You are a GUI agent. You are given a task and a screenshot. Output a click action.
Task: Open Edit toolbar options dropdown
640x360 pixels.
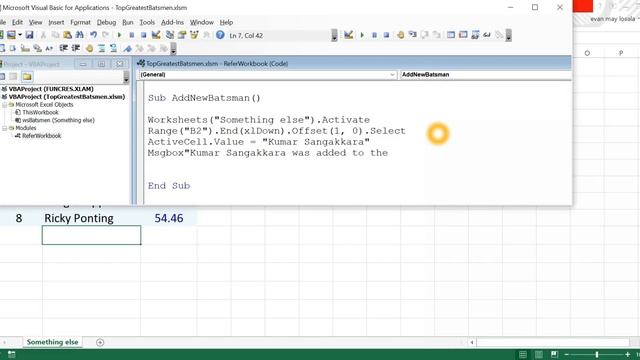pyautogui.click(x=173, y=49)
